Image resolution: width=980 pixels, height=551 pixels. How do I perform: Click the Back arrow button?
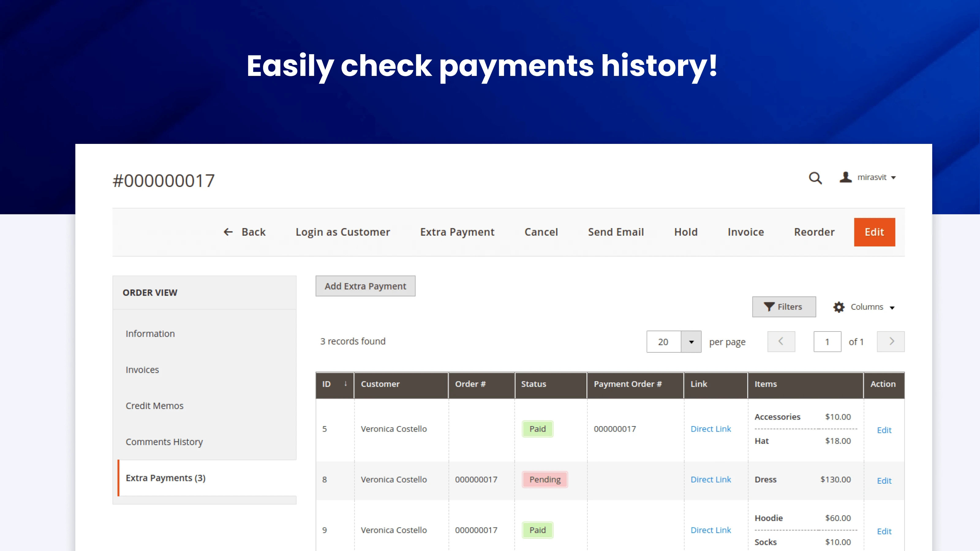click(x=244, y=232)
